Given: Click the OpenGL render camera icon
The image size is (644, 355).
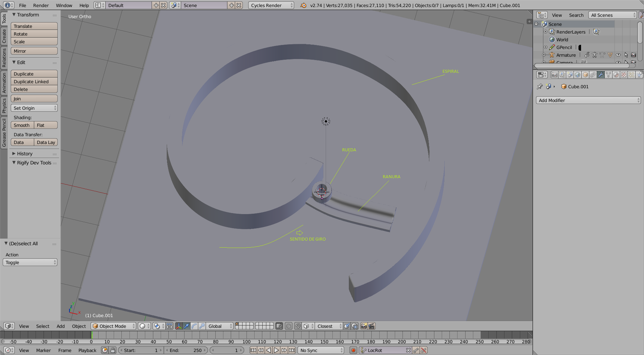Looking at the screenshot, I should 364,326.
